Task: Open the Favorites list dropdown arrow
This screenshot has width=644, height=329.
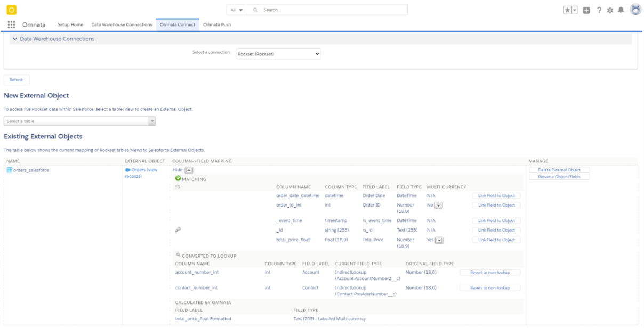Action: pos(576,10)
